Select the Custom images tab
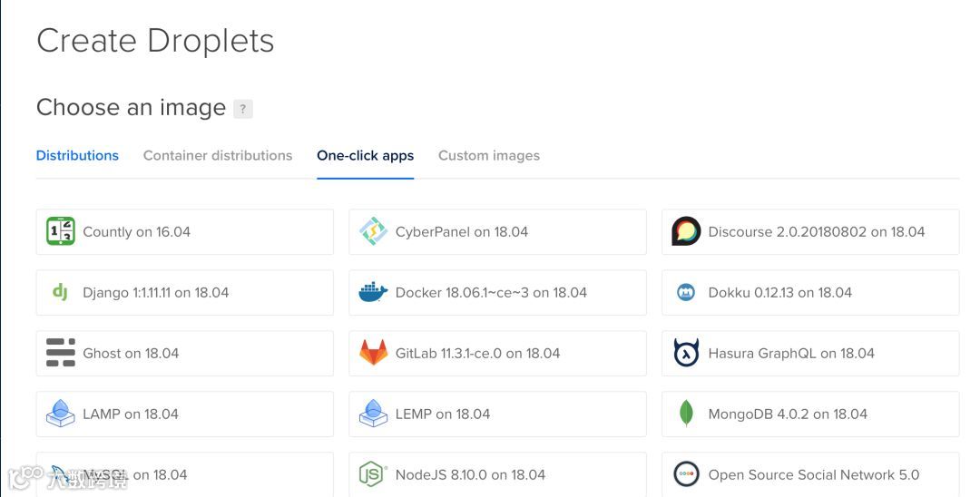The width and height of the screenshot is (980, 497). point(488,155)
